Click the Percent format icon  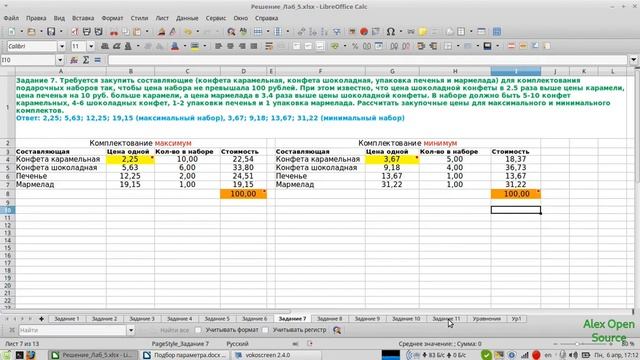[x=355, y=46]
